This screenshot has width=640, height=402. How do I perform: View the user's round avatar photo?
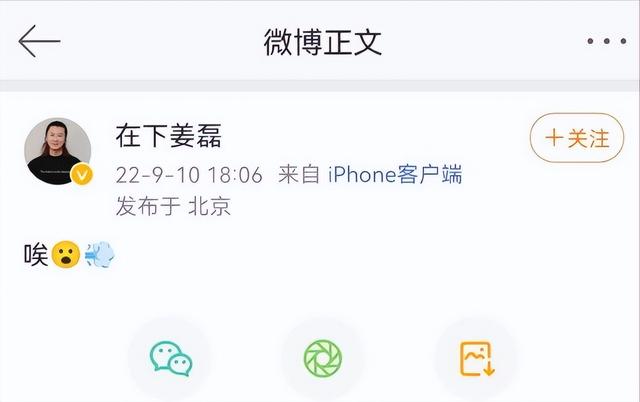click(58, 151)
